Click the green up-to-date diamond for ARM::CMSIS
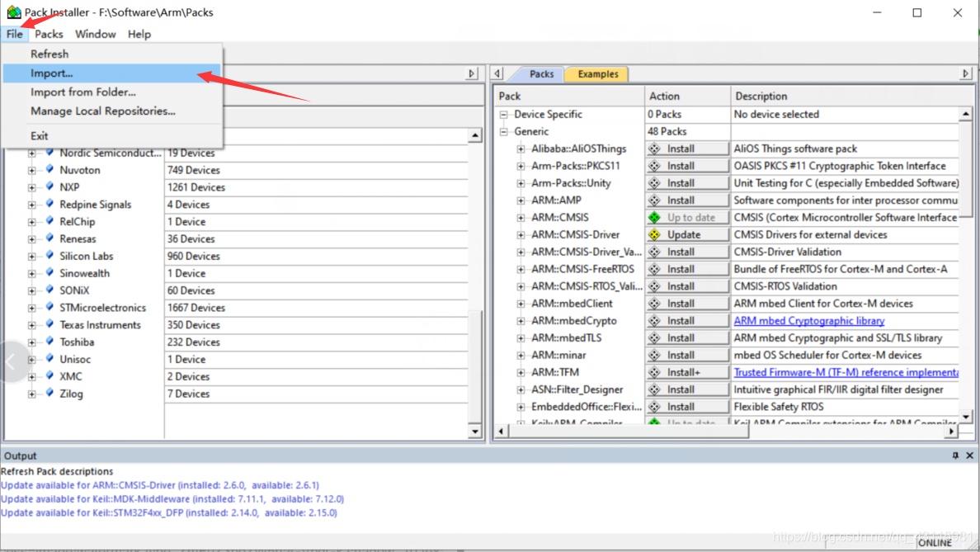Screen dimensions: 980x552 coord(654,218)
